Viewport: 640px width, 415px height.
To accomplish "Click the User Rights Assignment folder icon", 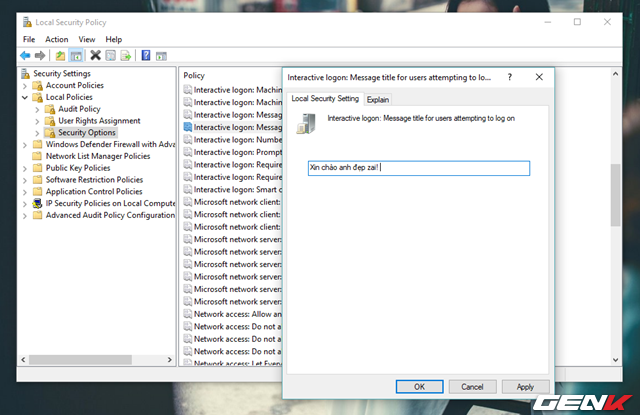I will point(50,121).
